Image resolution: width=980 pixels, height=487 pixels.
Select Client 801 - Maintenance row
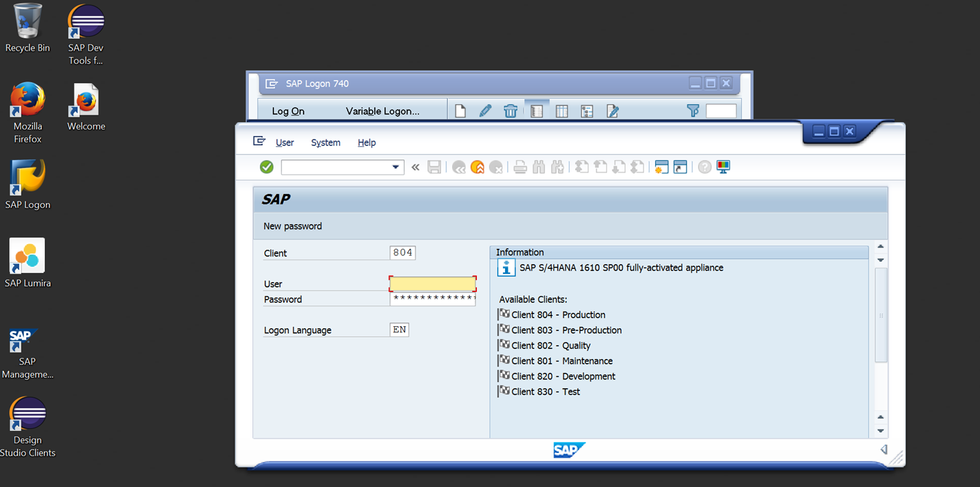pyautogui.click(x=555, y=361)
